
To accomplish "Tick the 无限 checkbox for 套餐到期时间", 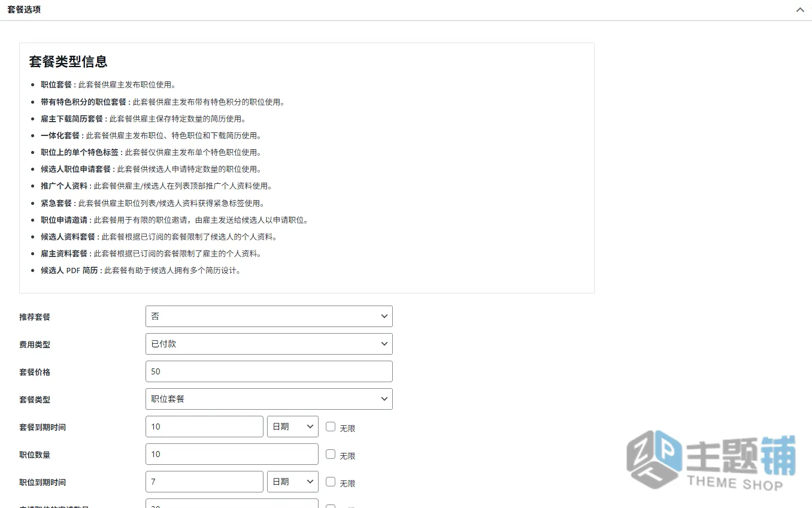I will click(x=331, y=427).
